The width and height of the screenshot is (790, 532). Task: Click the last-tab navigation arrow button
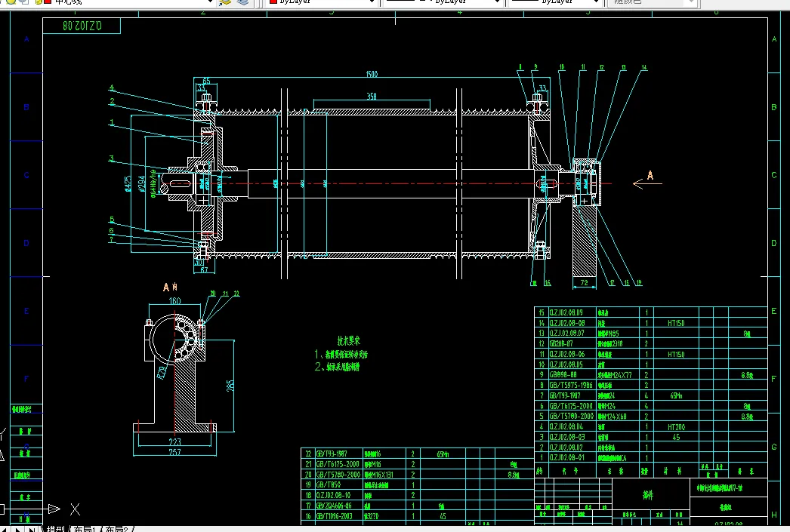(32, 529)
